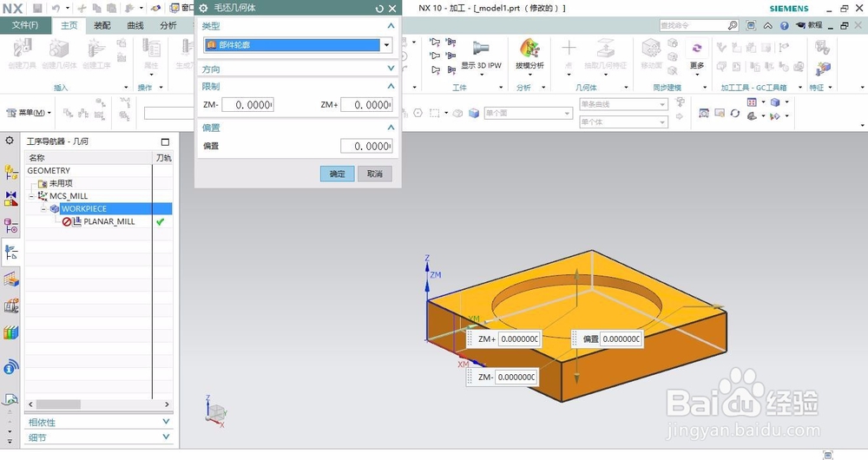Minimize the ribbon with the up-caret icon
868x460 pixels.
pyautogui.click(x=768, y=25)
